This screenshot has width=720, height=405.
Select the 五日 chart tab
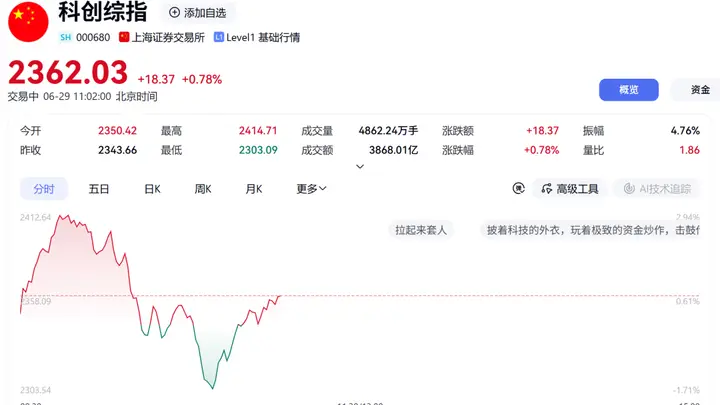[x=99, y=189]
